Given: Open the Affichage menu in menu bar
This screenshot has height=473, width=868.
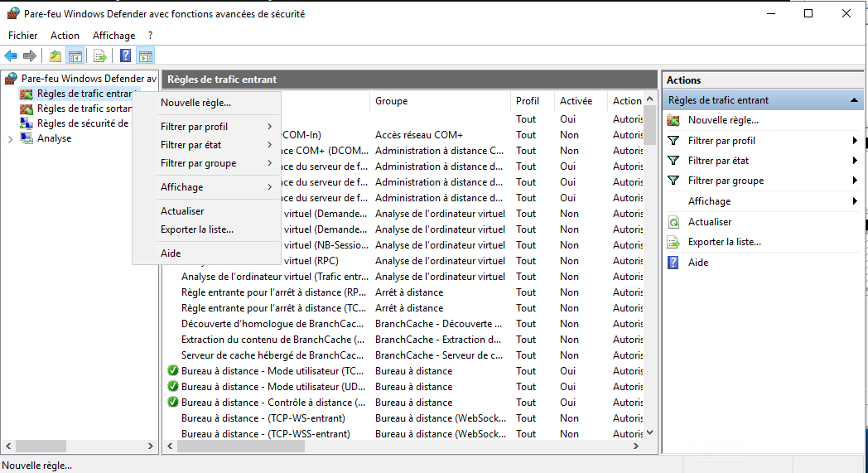Looking at the screenshot, I should coord(114,36).
